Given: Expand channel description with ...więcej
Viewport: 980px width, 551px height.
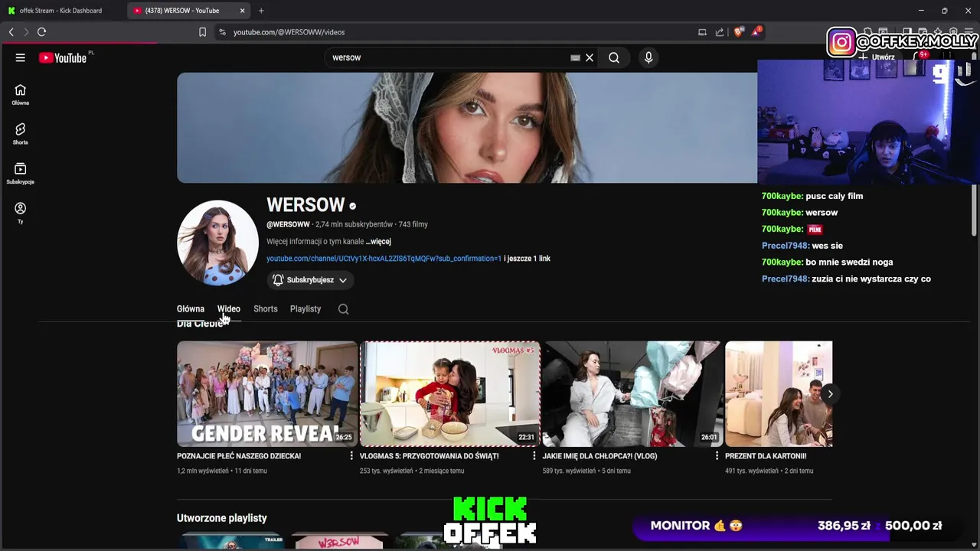Looking at the screenshot, I should 378,241.
